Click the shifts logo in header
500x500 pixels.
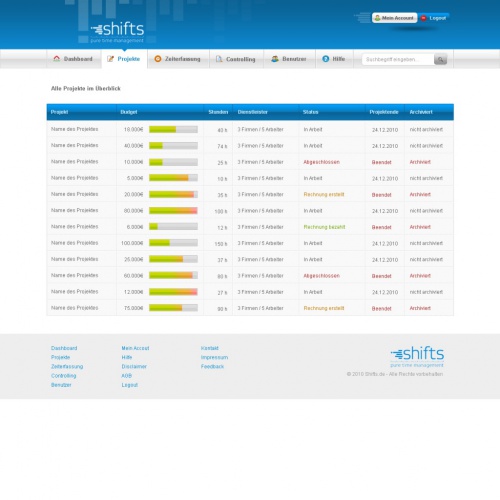click(x=117, y=32)
